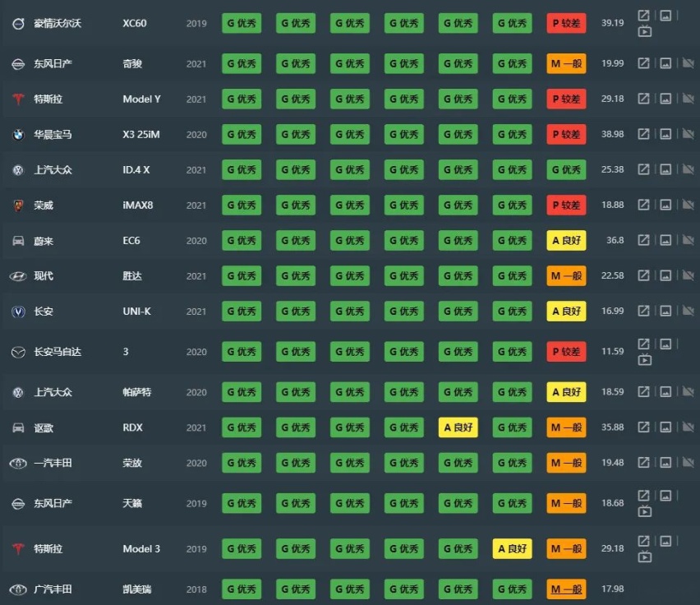The height and width of the screenshot is (605, 700).
Task: Select the model name 凯美瑞
Action: [137, 589]
